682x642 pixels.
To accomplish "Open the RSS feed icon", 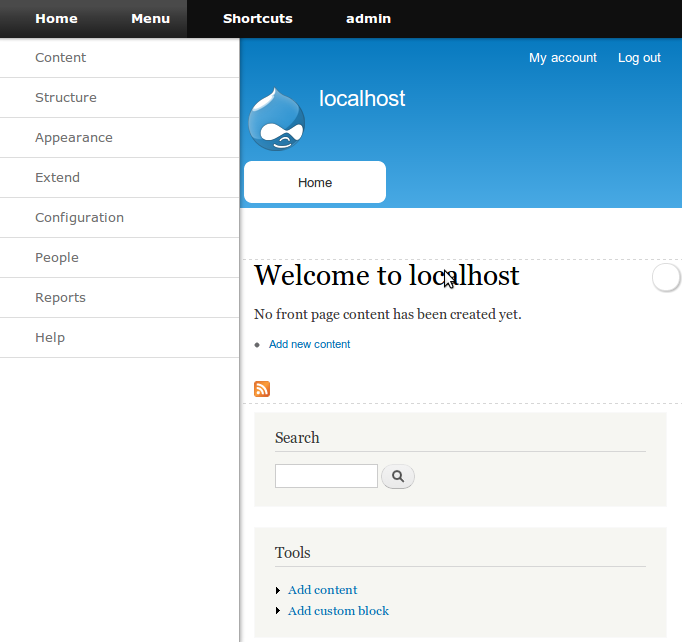I will 262,389.
